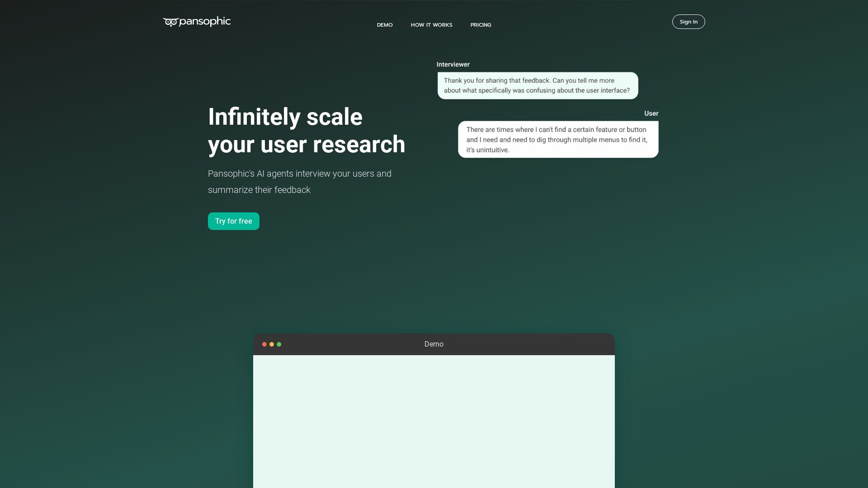This screenshot has width=868, height=488.
Task: Click the word research in the headline
Action: pos(359,145)
